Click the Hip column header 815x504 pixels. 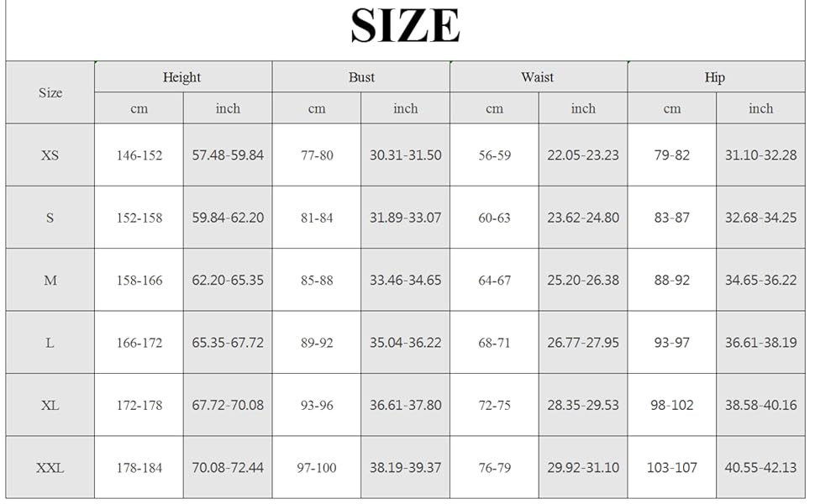[x=715, y=77]
